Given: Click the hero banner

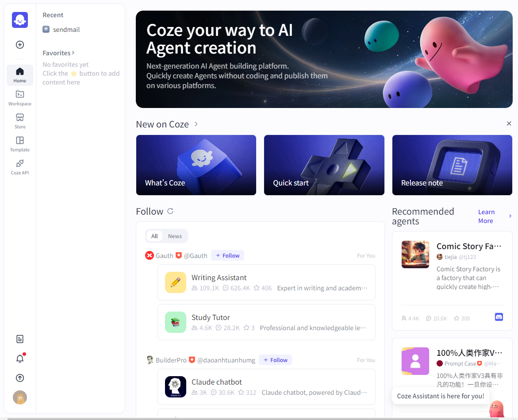Looking at the screenshot, I should [324, 59].
